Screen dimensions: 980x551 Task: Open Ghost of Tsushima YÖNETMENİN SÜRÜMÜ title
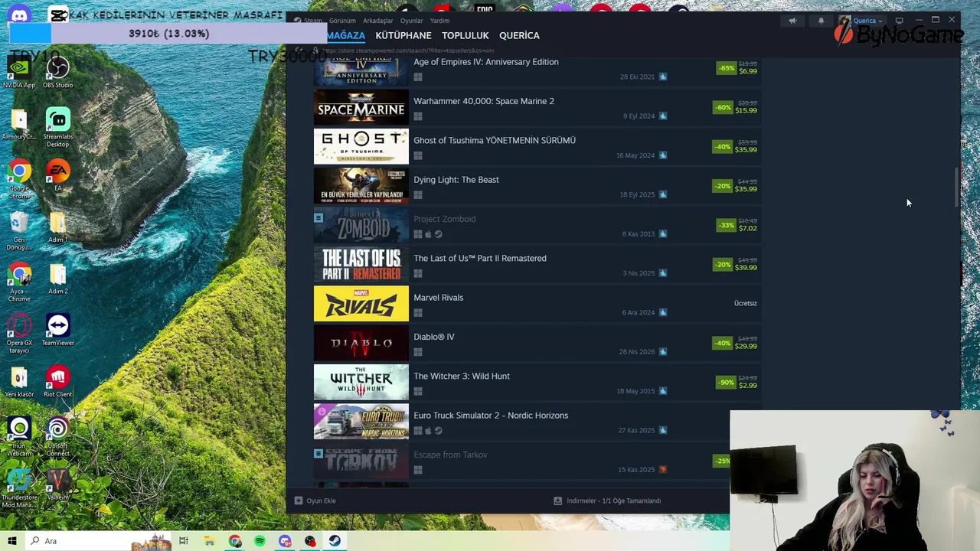tap(494, 140)
